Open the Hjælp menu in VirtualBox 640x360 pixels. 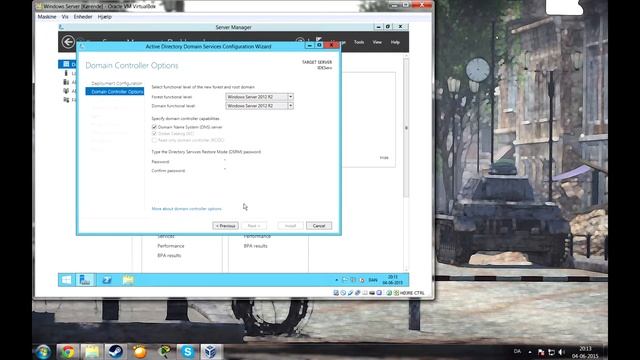104,17
